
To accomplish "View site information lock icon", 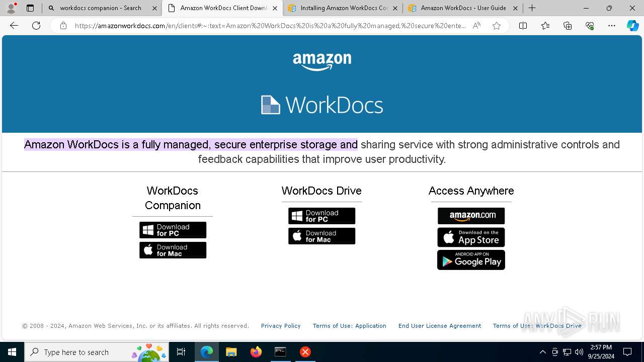I will pos(63,26).
